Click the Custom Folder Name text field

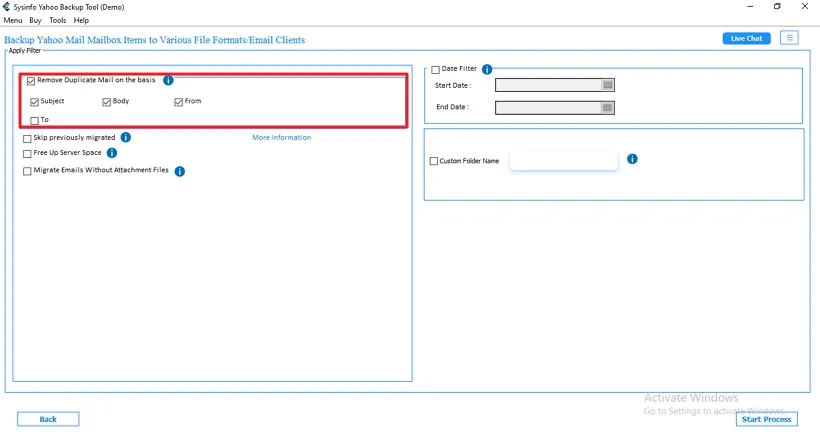[x=564, y=161]
